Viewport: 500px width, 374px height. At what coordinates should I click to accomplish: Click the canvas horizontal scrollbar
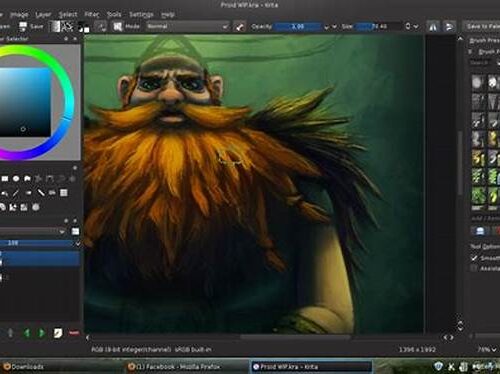click(x=295, y=337)
